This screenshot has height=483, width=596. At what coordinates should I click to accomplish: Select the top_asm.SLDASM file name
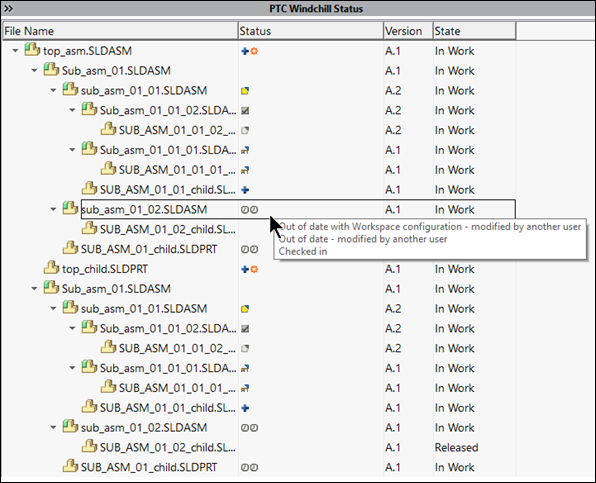(x=87, y=51)
